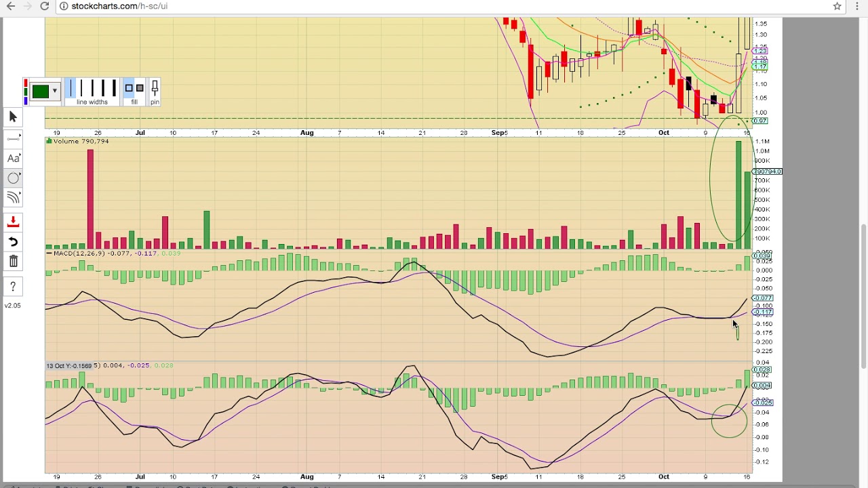
Task: Click the Aug date label below price chart
Action: click(x=307, y=133)
